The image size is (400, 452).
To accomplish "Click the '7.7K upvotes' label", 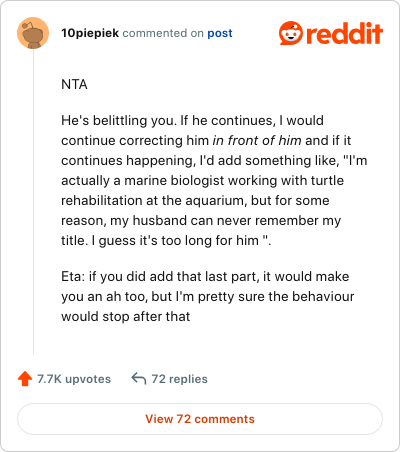I will [74, 379].
